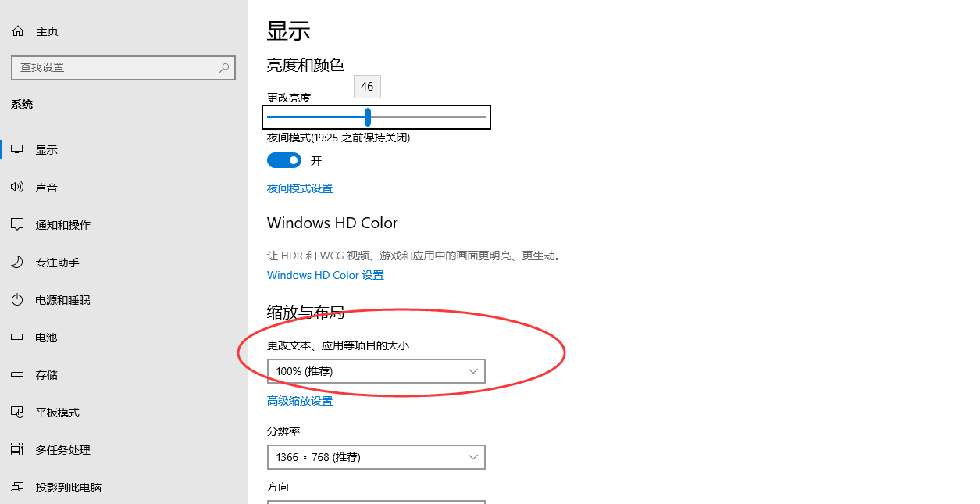Click the 高级缩放设置 link
The height and width of the screenshot is (504, 980).
click(x=300, y=401)
